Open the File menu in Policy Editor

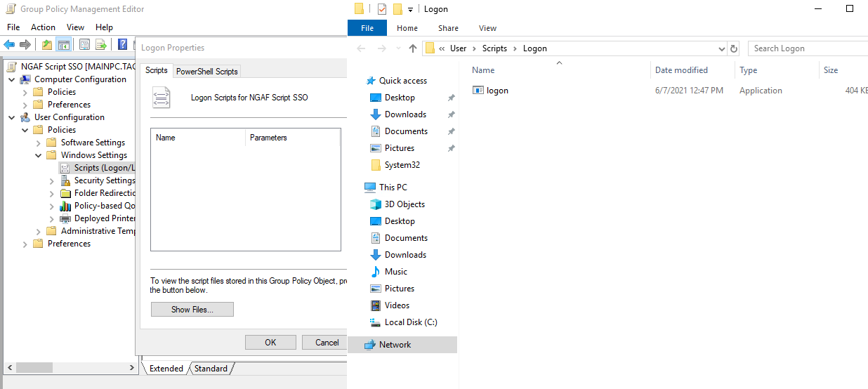[x=13, y=27]
